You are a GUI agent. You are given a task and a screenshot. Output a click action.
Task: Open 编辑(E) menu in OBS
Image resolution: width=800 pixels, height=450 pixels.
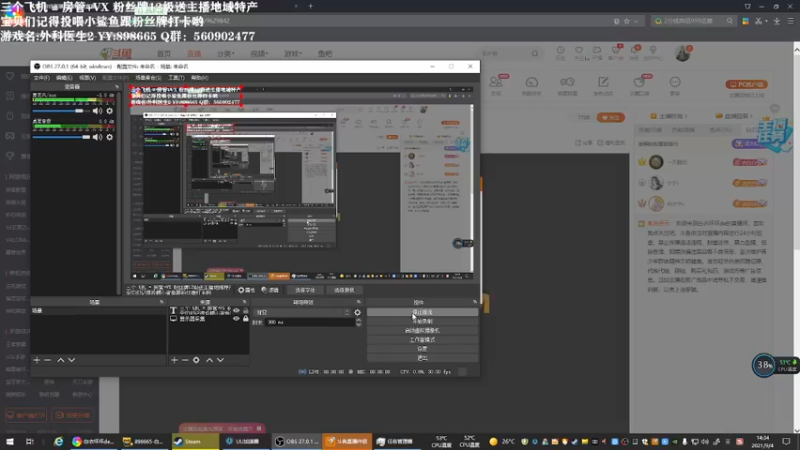pyautogui.click(x=64, y=78)
